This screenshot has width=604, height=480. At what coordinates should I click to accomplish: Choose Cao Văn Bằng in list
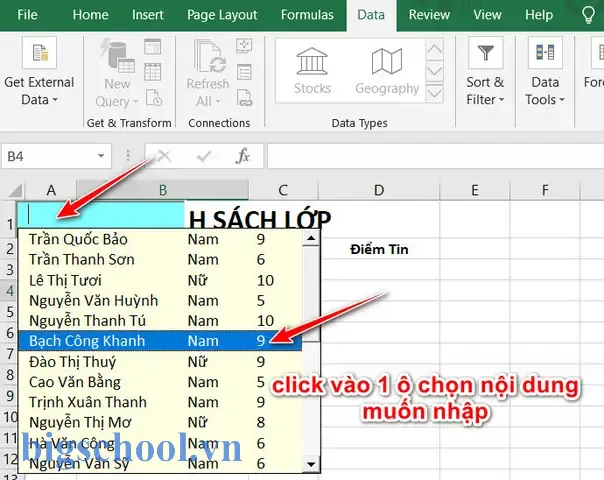[160, 382]
